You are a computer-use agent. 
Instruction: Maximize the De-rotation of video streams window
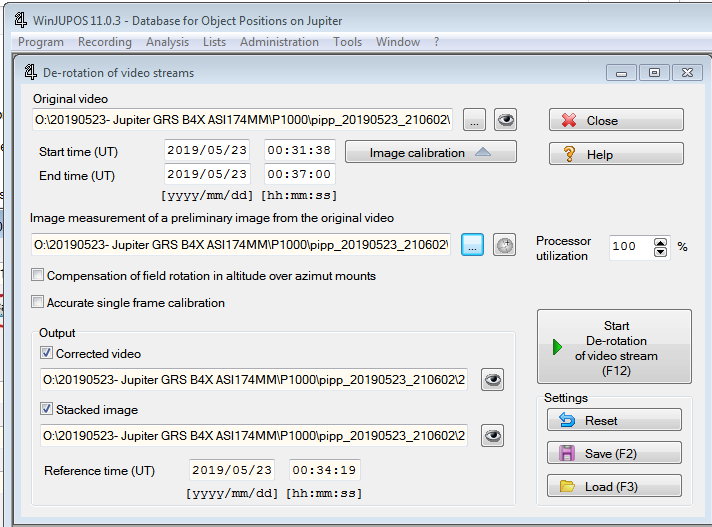(654, 73)
